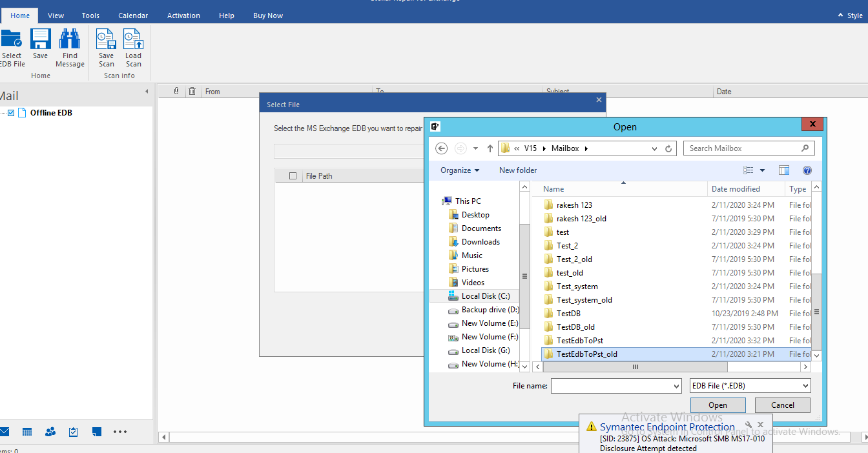
Task: Open the Tasks clipboard icon in the bottom bar
Action: click(73, 432)
